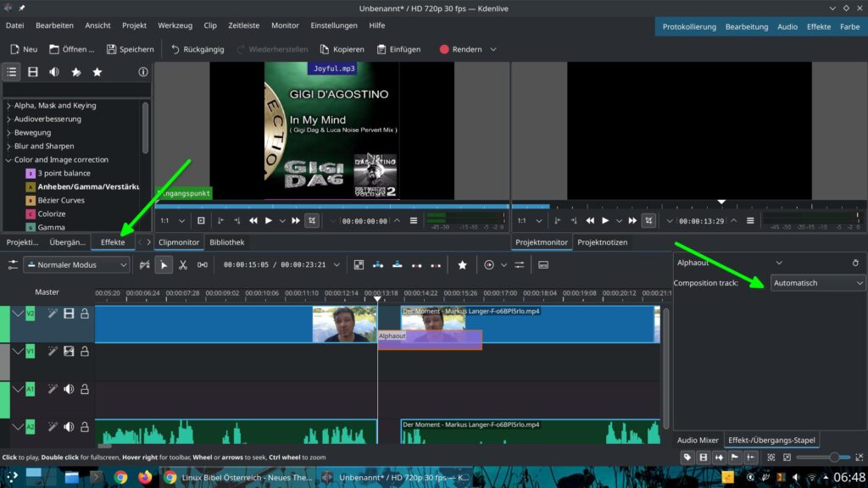Play the clip in the clip monitor
Image resolution: width=868 pixels, height=488 pixels.
[269, 221]
